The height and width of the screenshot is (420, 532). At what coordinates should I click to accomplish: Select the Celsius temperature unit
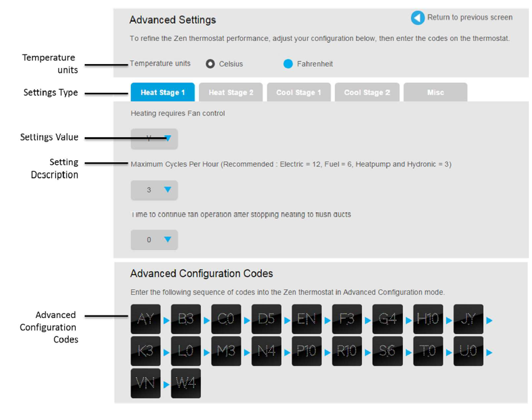[210, 63]
